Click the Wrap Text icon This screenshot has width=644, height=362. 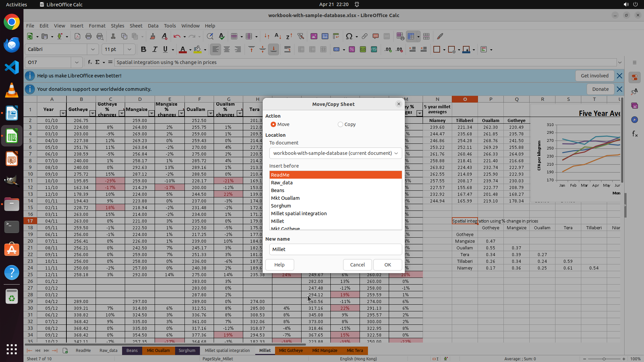287,50
